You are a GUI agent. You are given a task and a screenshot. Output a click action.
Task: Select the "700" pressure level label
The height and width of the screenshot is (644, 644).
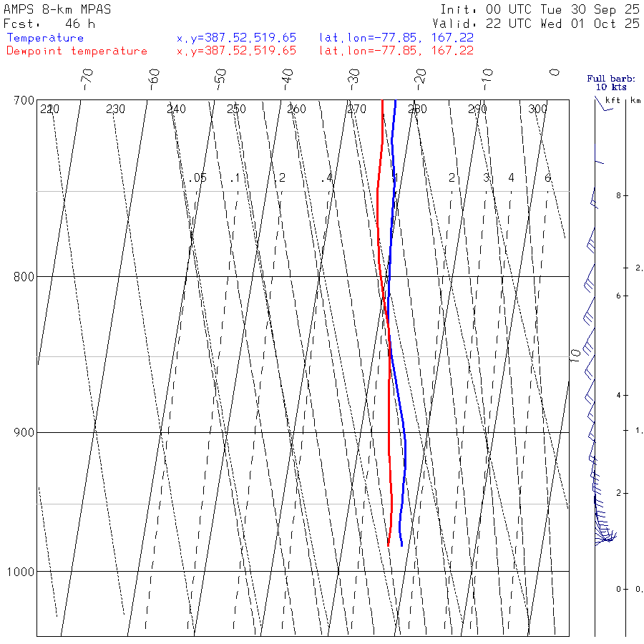coord(24,101)
